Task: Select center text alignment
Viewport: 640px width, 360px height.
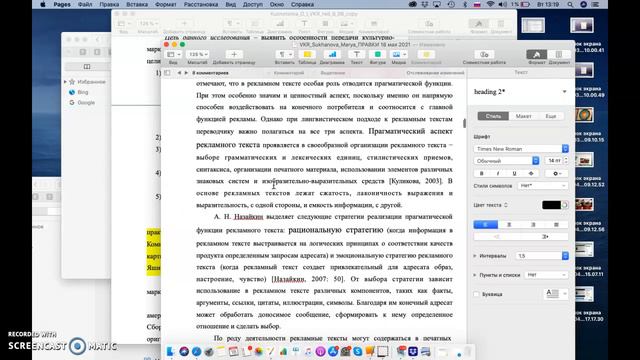Action: pos(509,224)
